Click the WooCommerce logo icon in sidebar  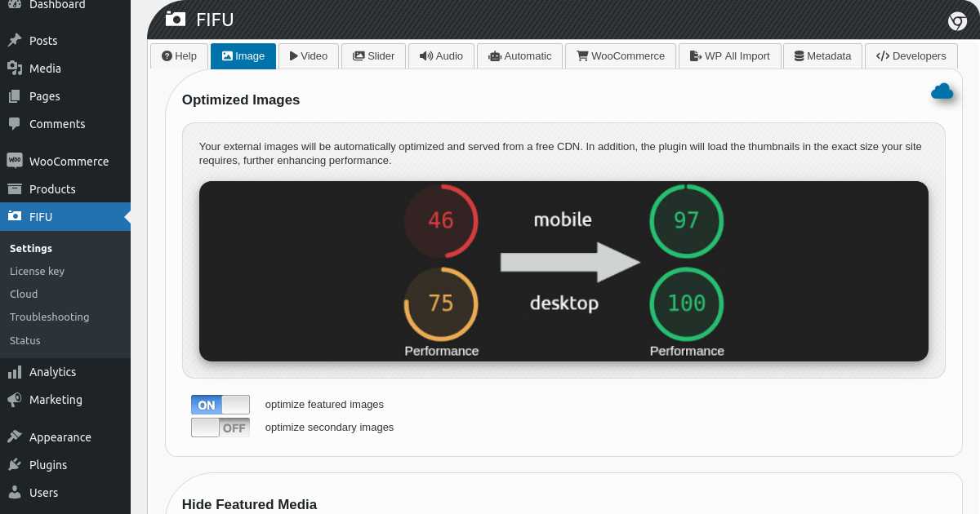(x=15, y=162)
